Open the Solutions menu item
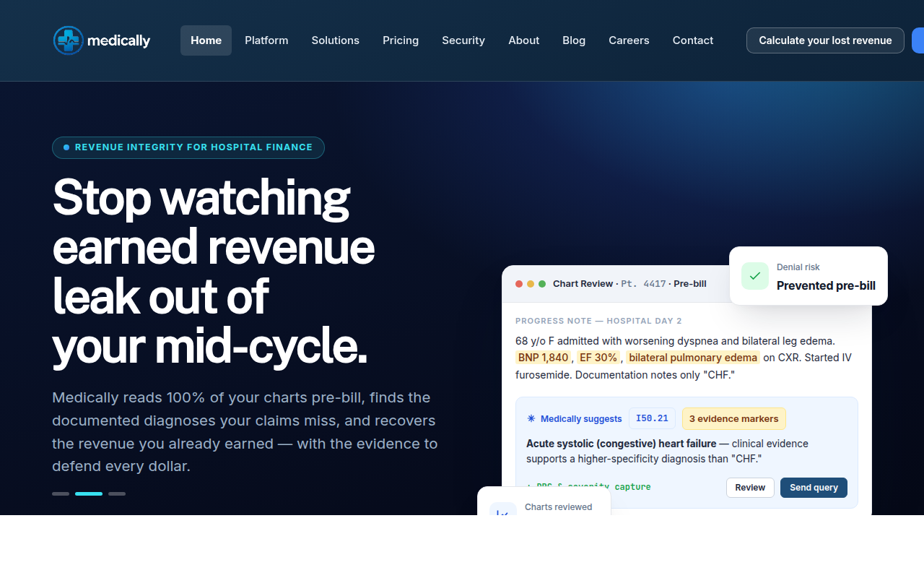This screenshot has height=578, width=924. (336, 40)
